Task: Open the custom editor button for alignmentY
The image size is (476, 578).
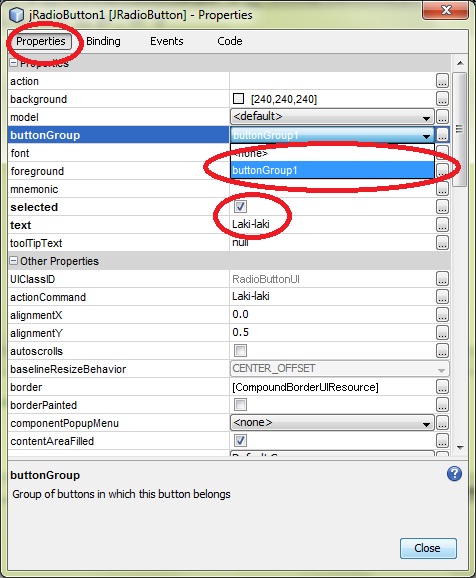Action: click(x=442, y=333)
